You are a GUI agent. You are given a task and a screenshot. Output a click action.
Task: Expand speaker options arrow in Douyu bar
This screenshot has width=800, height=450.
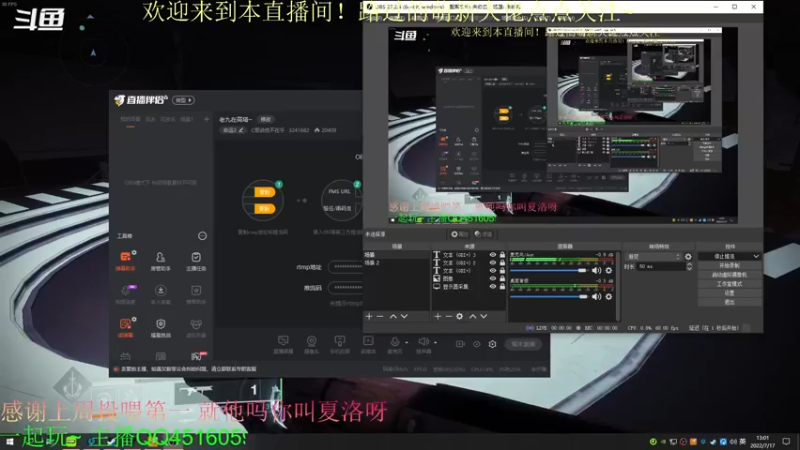click(435, 342)
